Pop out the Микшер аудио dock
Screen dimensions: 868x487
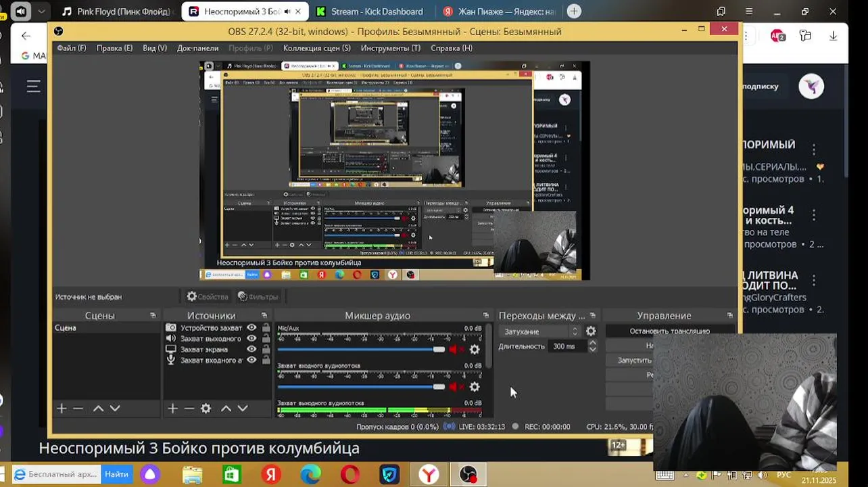[x=485, y=316]
